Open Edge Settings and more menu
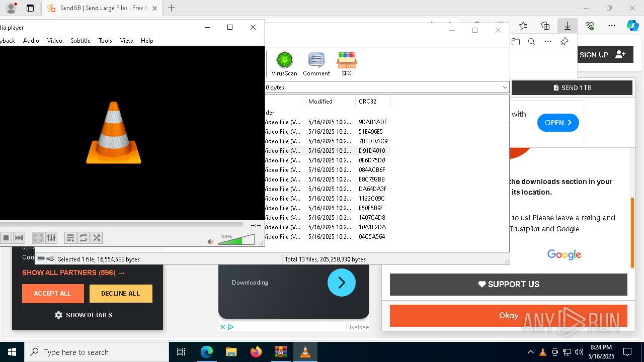 pos(612,26)
